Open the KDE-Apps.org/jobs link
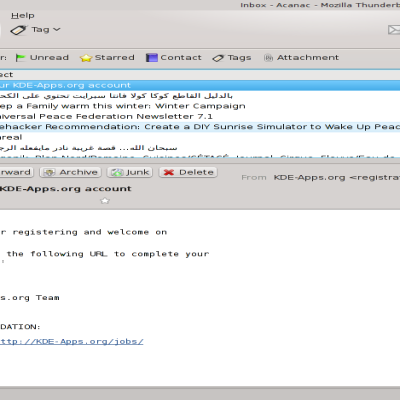Viewport: 400px width, 400px height. coord(72,342)
